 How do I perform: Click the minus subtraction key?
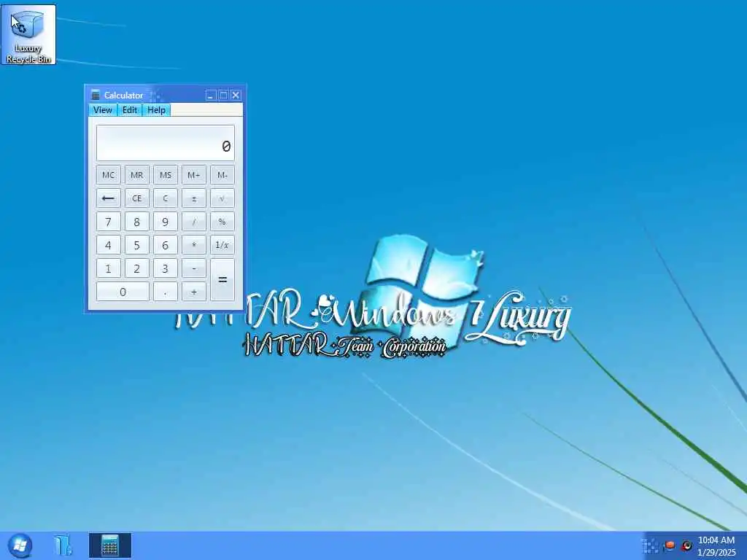coord(194,268)
